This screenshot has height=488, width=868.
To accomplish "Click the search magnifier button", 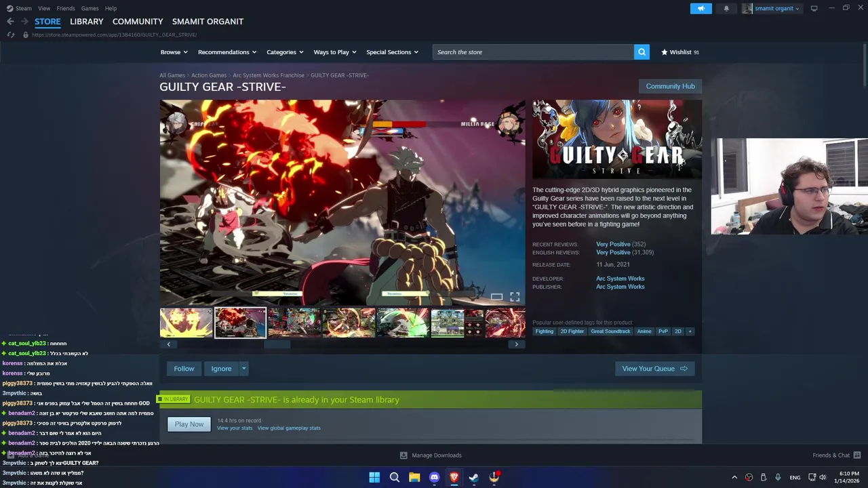I will [642, 52].
